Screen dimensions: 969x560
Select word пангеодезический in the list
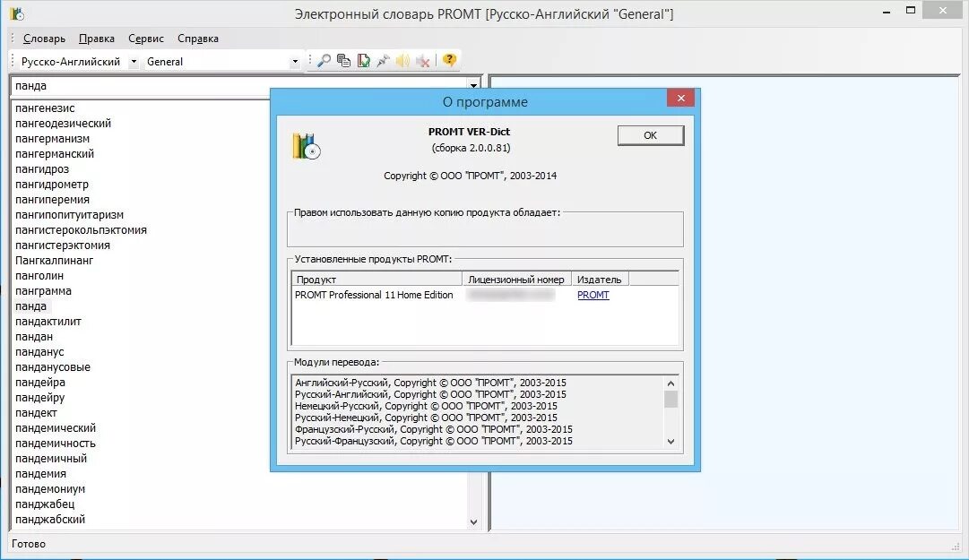(63, 124)
